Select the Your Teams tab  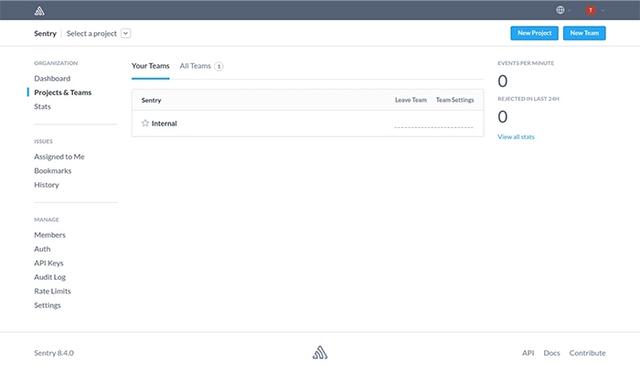pyautogui.click(x=150, y=66)
